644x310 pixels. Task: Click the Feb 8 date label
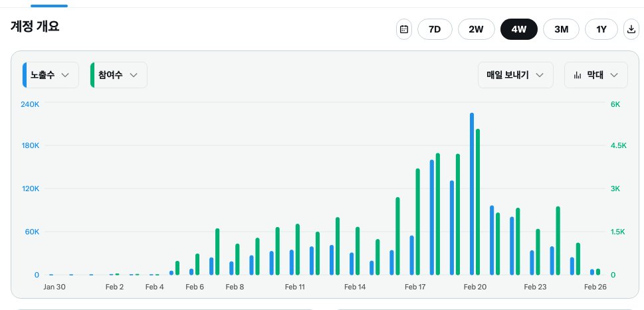235,287
